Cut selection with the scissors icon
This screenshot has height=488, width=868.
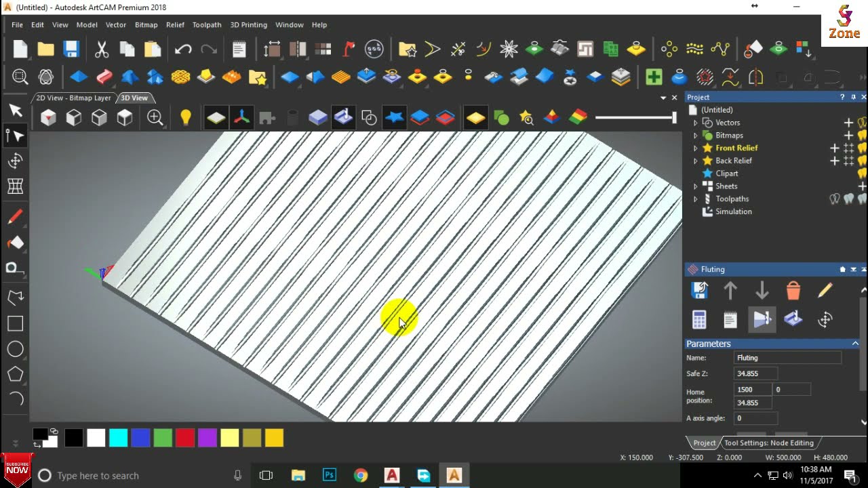[102, 49]
